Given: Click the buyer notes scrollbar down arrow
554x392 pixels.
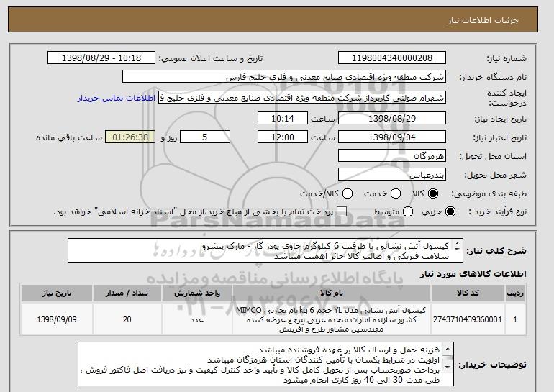Looking at the screenshot, I should pos(448,368).
